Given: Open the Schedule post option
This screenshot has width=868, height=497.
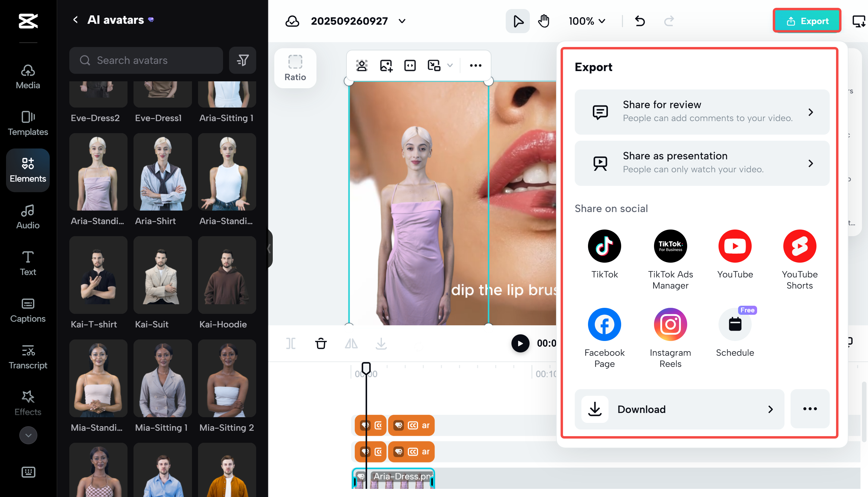Looking at the screenshot, I should pyautogui.click(x=734, y=324).
